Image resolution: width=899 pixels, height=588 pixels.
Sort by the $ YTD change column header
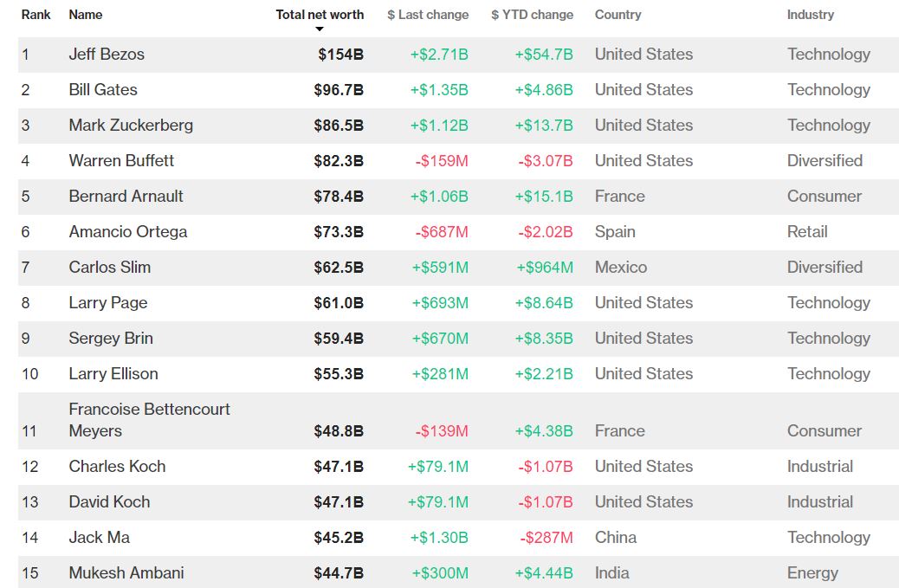pyautogui.click(x=532, y=15)
